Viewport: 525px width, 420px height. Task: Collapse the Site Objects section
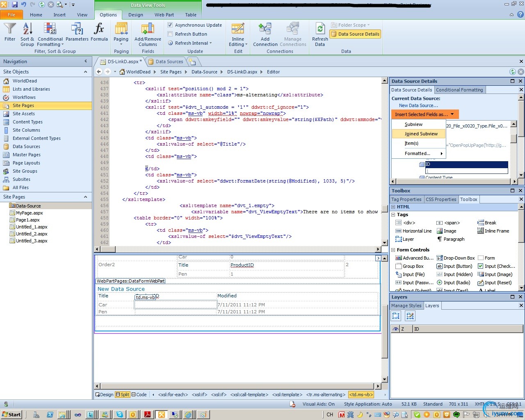[x=86, y=72]
